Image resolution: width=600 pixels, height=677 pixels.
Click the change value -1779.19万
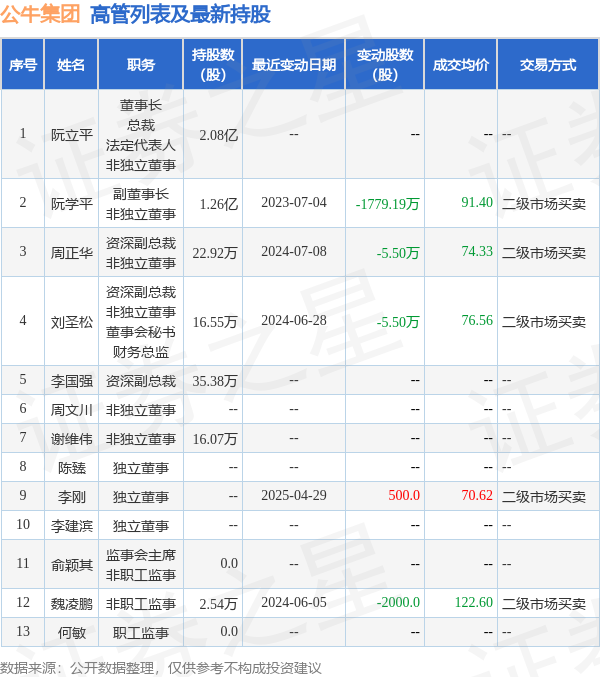[x=387, y=203]
